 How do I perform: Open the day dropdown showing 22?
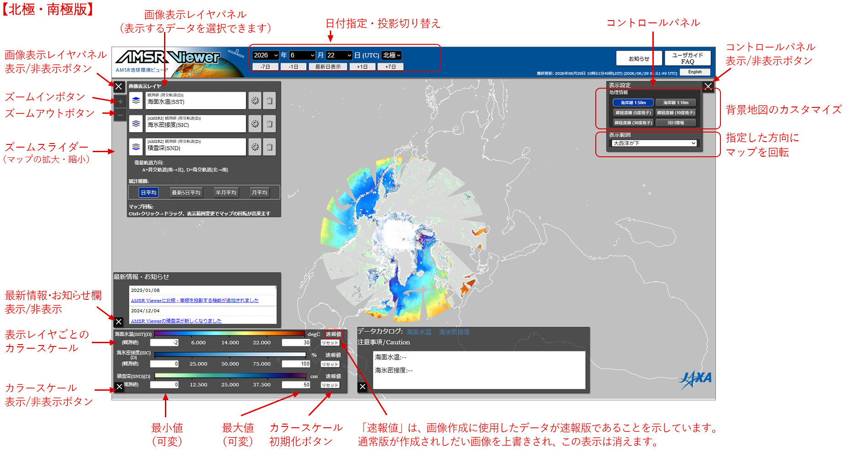point(339,55)
